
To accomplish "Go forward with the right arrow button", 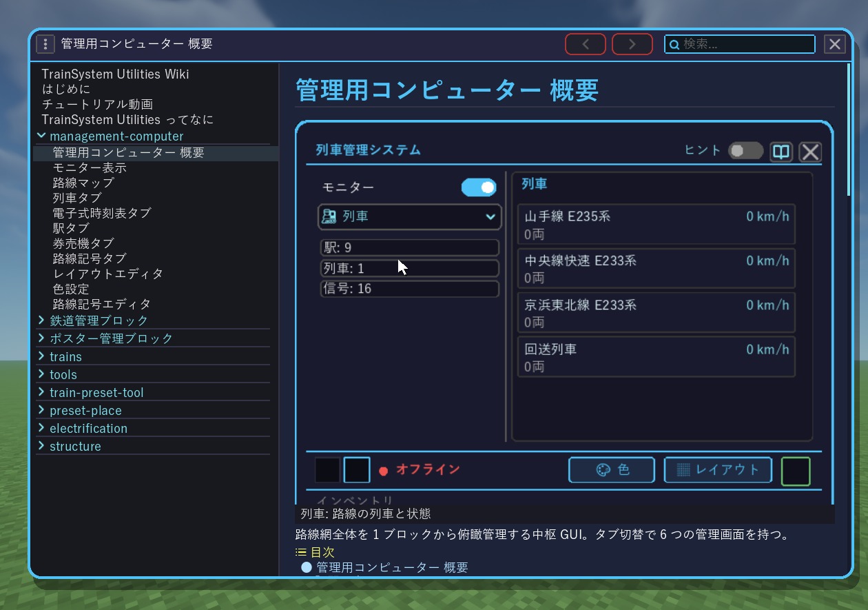I will [632, 44].
